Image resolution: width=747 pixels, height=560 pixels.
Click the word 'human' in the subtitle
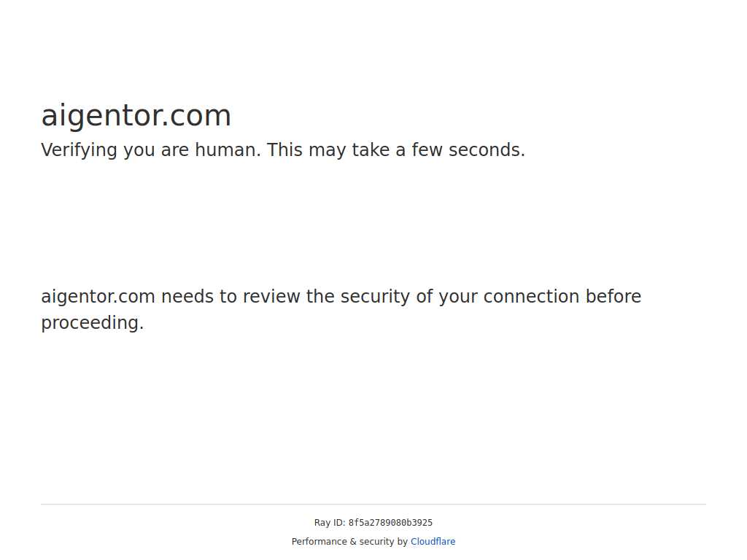click(228, 150)
